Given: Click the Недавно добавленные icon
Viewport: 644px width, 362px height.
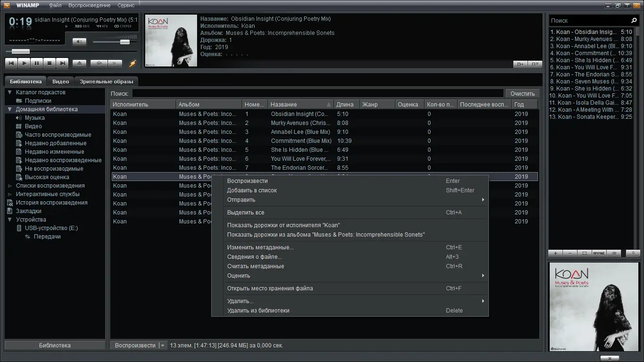Looking at the screenshot, I should pyautogui.click(x=19, y=143).
